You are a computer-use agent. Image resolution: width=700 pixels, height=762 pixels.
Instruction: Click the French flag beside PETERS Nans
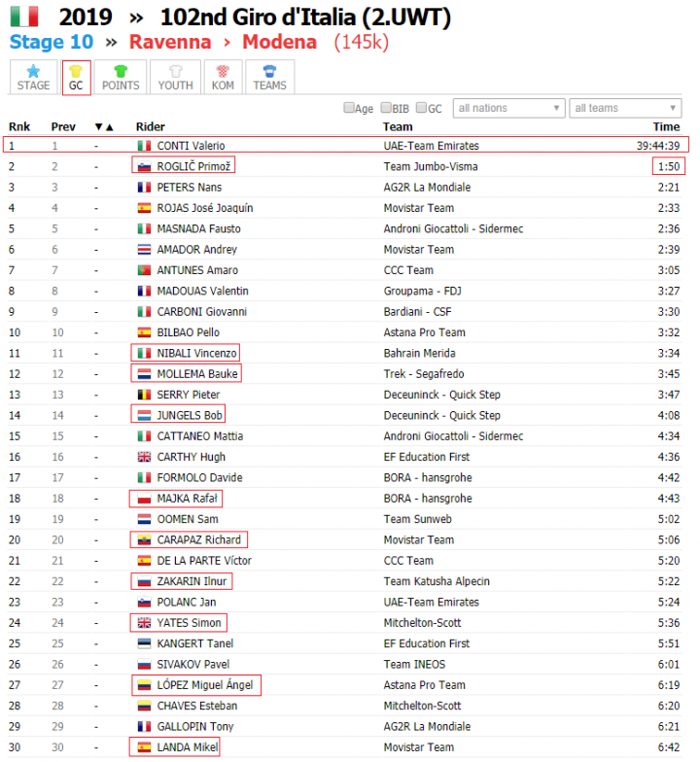[144, 188]
